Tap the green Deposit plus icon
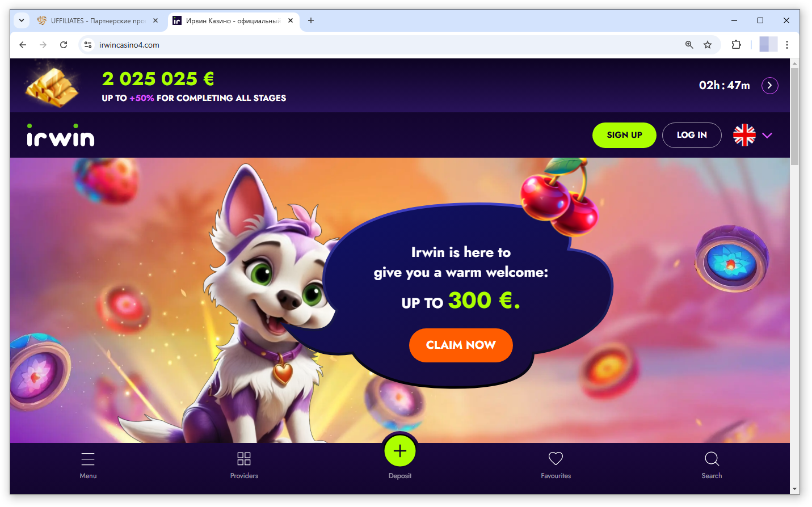 (400, 451)
